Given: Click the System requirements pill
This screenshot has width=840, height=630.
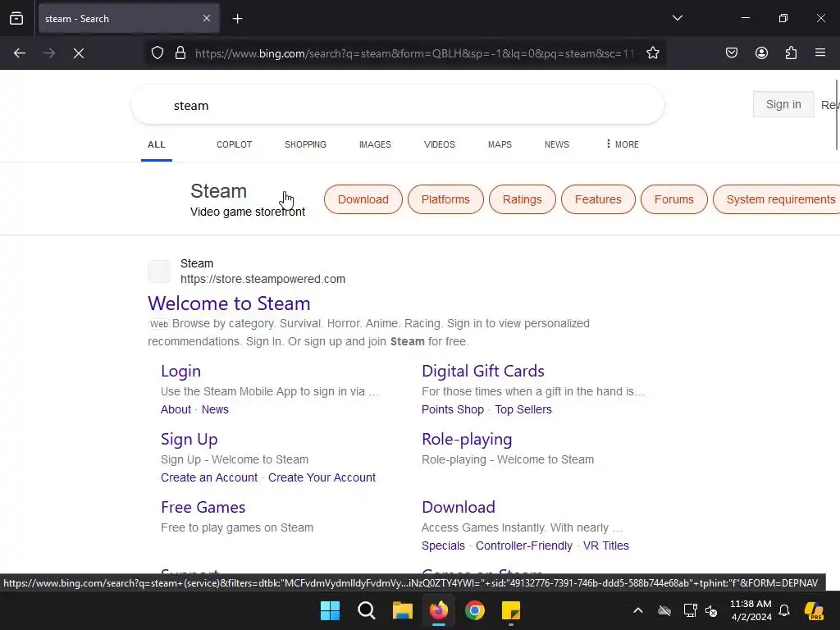Looking at the screenshot, I should tap(777, 199).
